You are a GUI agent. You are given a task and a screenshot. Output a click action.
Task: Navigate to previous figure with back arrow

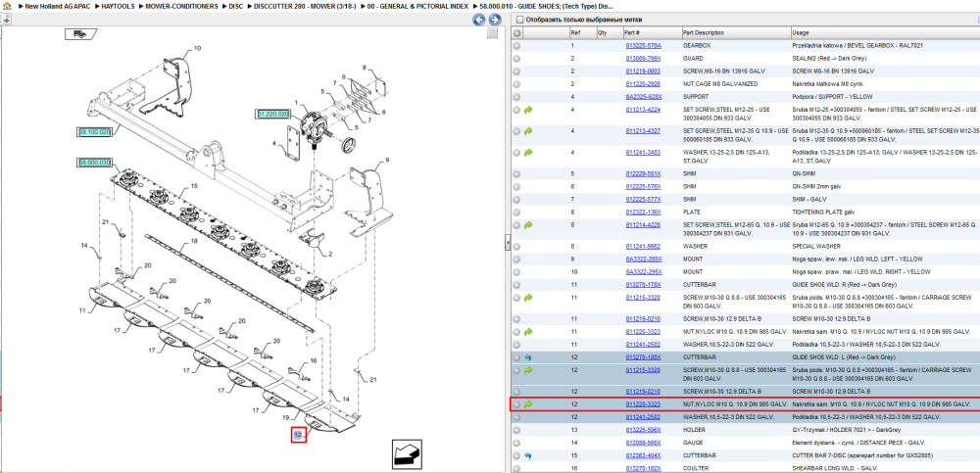pos(479,20)
